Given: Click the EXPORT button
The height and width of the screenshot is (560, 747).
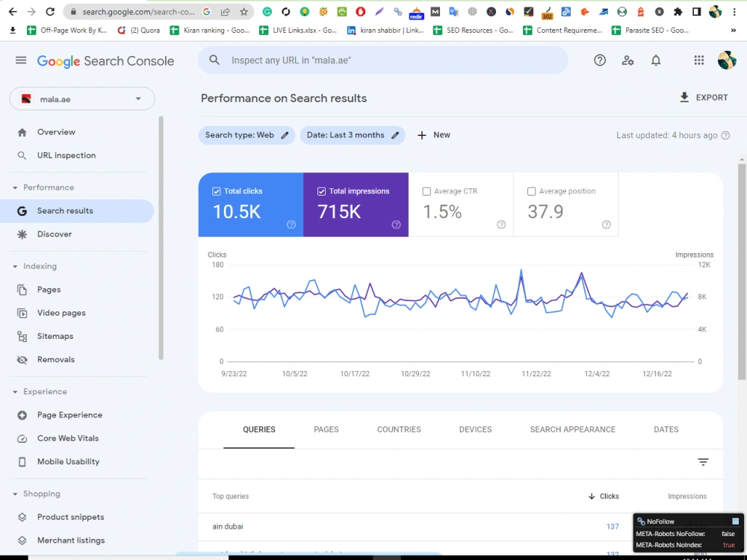Looking at the screenshot, I should [704, 98].
